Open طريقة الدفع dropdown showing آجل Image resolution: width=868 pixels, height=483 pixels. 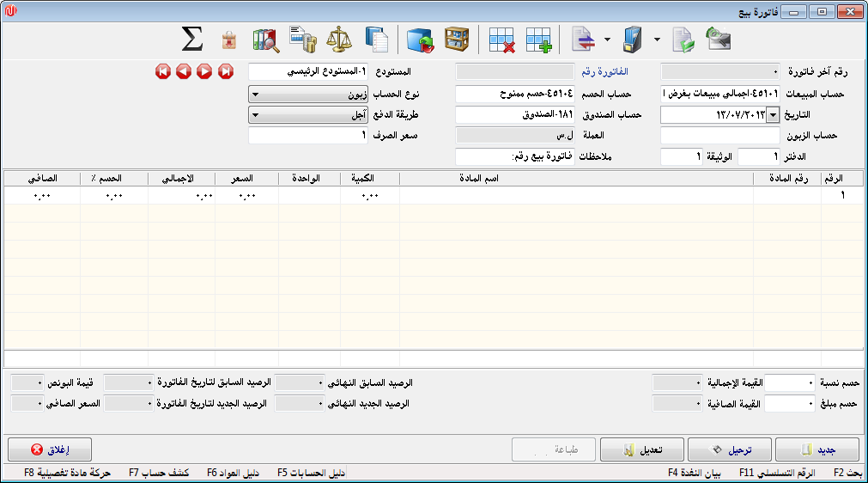[x=307, y=114]
